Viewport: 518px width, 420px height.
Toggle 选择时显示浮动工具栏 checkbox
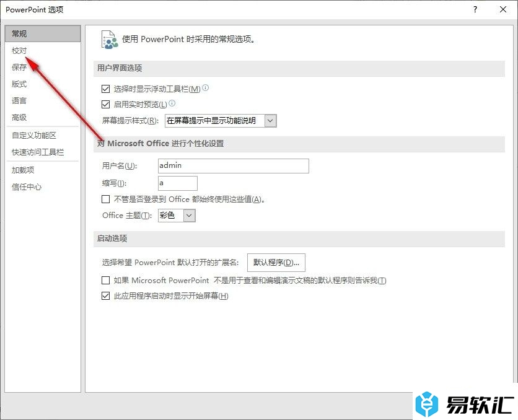106,89
